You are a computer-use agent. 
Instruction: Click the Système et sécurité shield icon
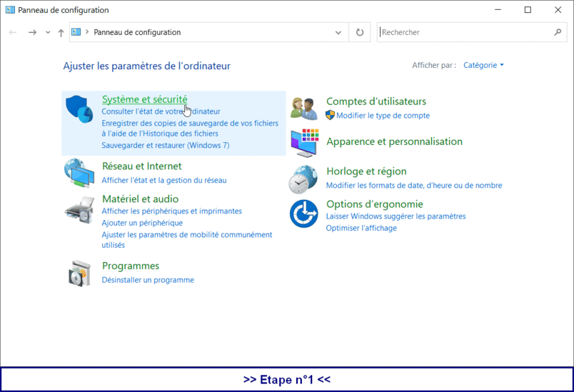click(x=79, y=109)
